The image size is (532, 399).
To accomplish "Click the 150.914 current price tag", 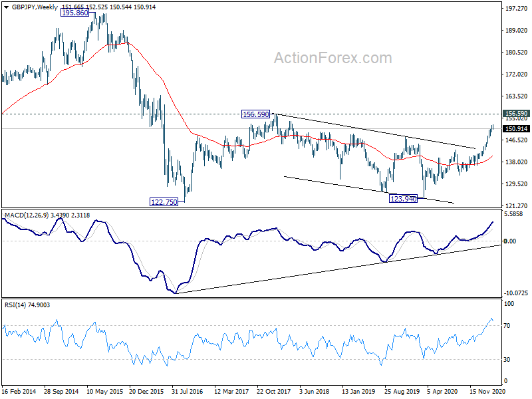I will 517,128.
